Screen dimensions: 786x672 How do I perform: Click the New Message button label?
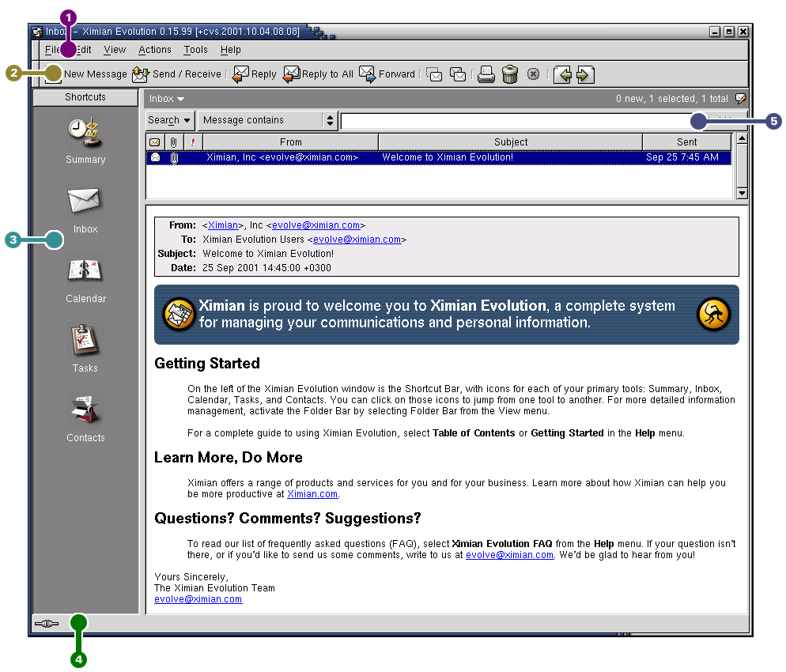pyautogui.click(x=95, y=74)
